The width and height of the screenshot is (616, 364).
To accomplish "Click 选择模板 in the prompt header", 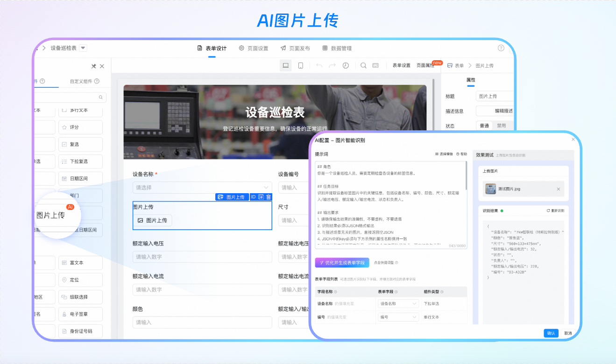I will tap(444, 154).
